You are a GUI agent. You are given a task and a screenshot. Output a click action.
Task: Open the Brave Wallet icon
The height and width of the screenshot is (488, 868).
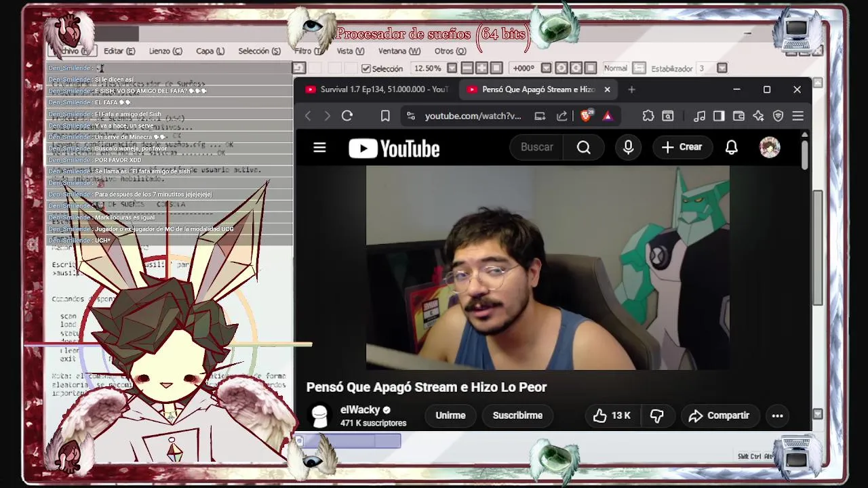pos(738,116)
